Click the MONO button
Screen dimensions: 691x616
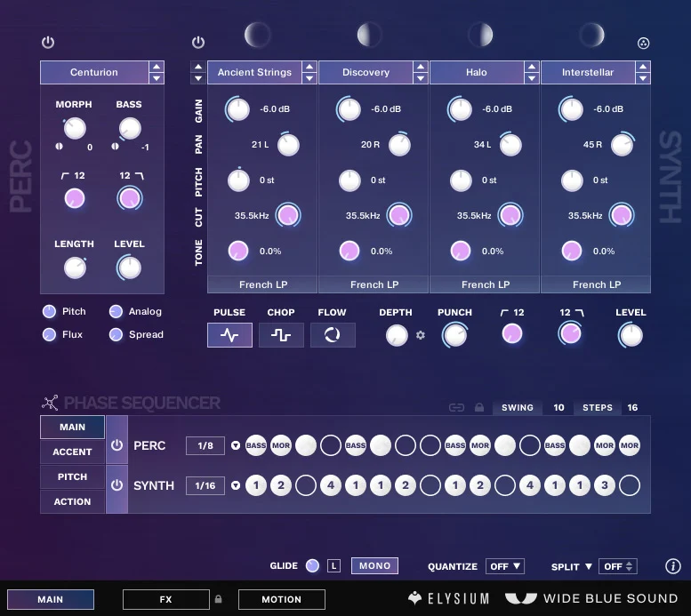[x=374, y=565]
